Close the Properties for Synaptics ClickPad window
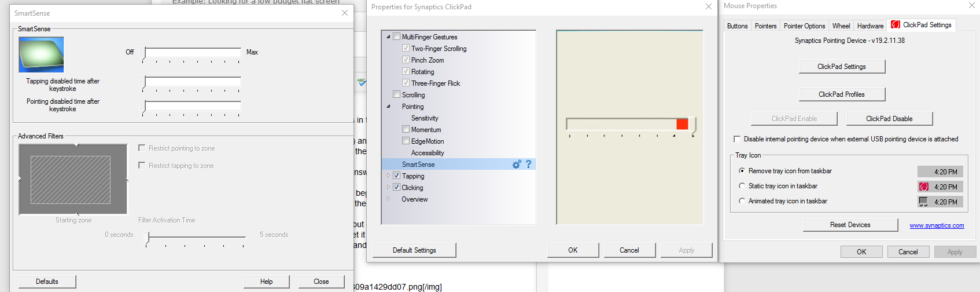Viewport: 980px width, 292px height. tap(708, 6)
